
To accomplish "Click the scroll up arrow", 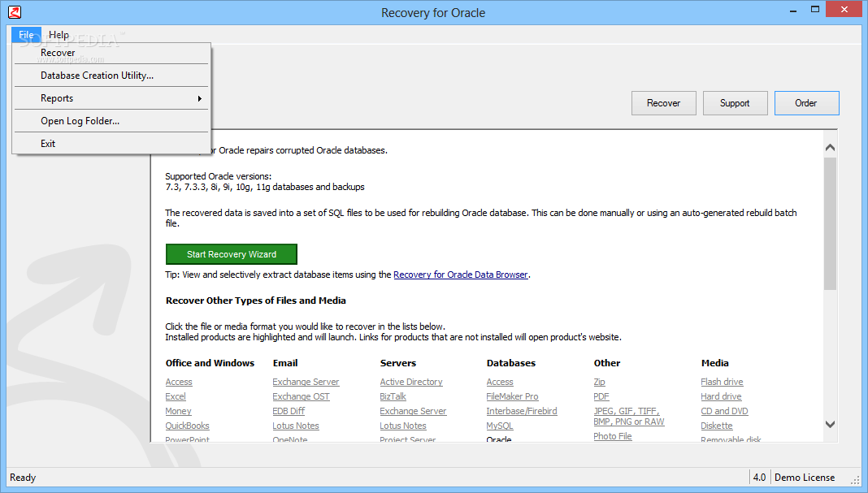I will point(830,147).
